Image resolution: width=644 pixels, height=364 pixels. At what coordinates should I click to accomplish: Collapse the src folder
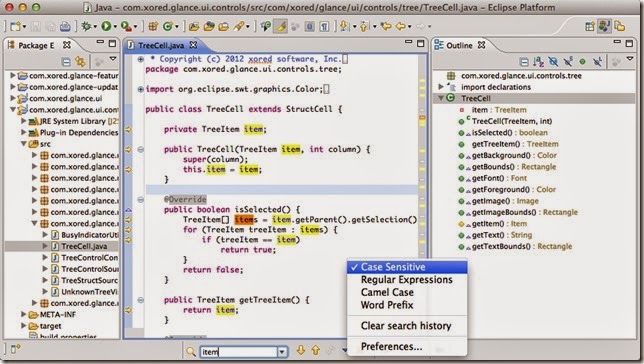click(x=23, y=144)
